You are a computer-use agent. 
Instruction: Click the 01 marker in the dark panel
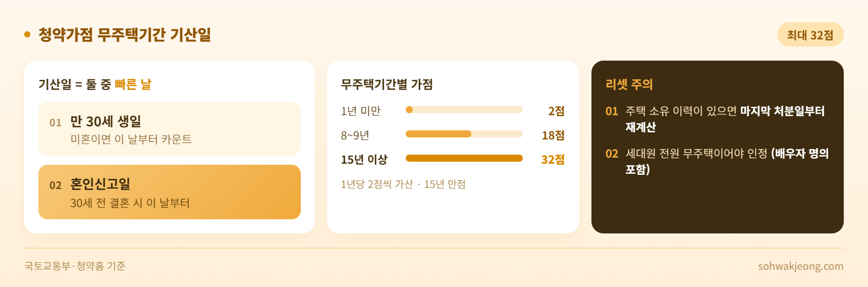pos(612,111)
